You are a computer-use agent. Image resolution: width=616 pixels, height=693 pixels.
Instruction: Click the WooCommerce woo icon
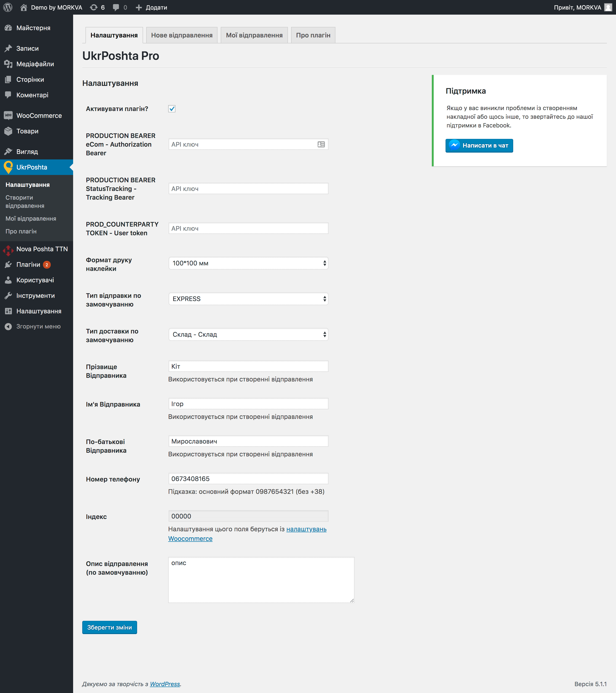8,115
